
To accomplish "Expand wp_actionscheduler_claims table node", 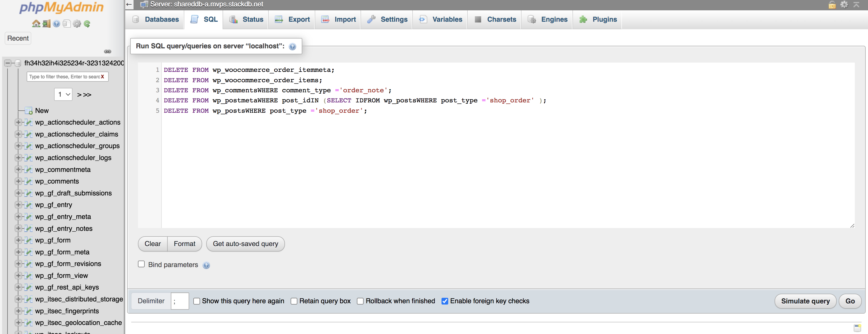I will point(18,134).
